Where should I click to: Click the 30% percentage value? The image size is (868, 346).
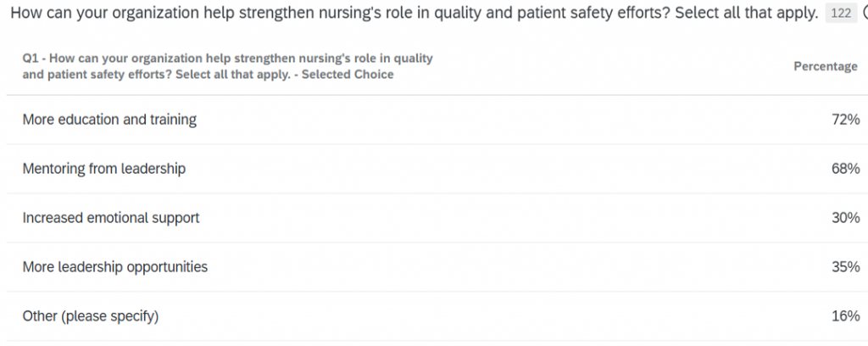click(845, 218)
